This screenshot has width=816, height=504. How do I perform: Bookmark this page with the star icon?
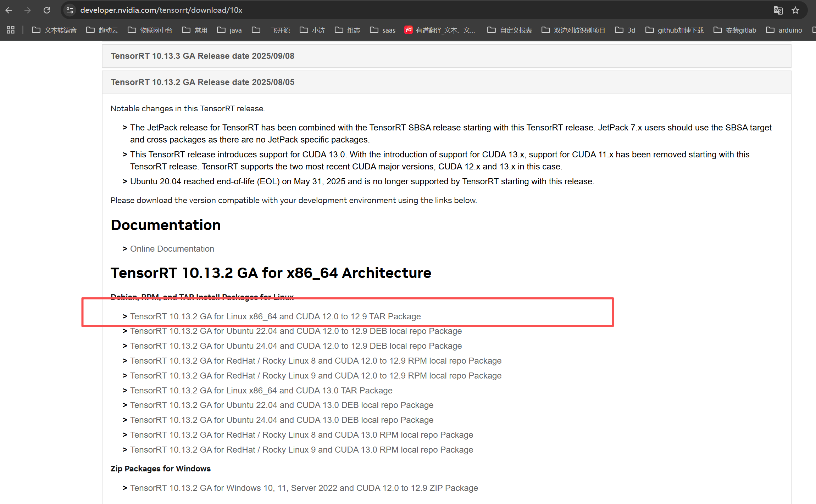coord(795,10)
